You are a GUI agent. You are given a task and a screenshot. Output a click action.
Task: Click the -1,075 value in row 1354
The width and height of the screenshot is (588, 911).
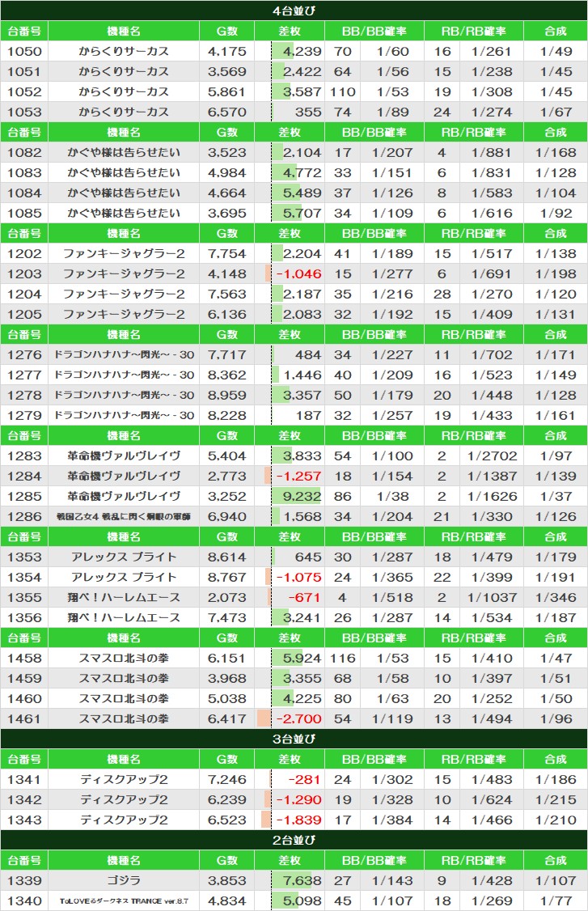(x=298, y=577)
